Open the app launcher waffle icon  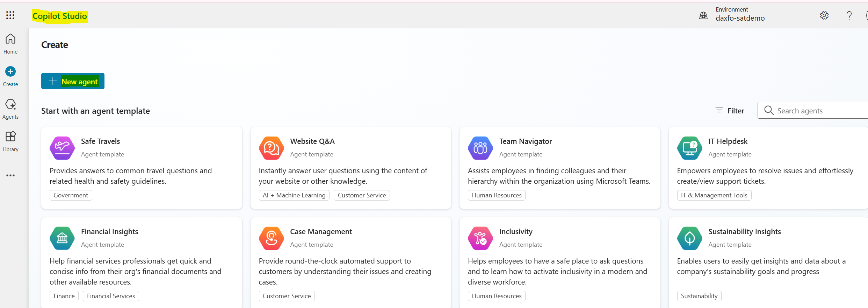coord(10,15)
